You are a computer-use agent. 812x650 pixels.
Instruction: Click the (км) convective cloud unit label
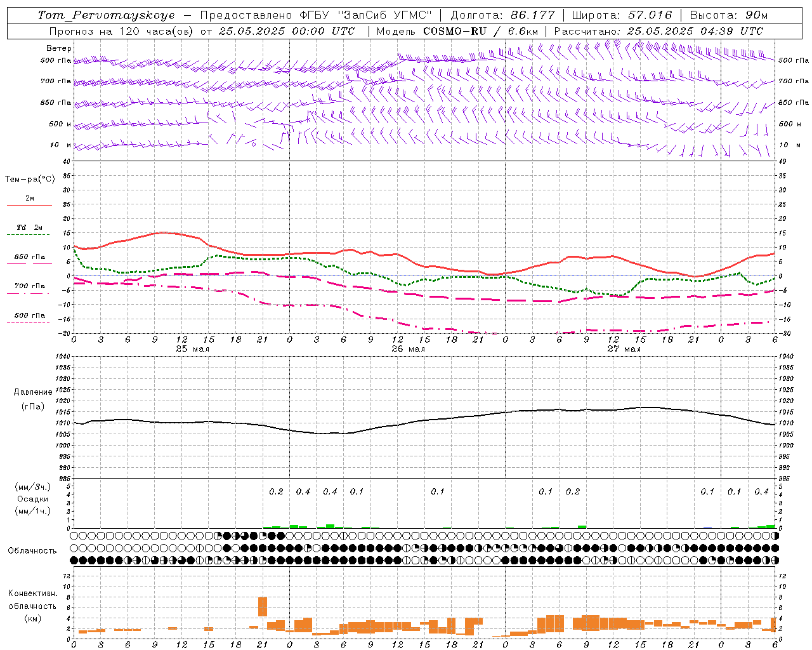(33, 619)
